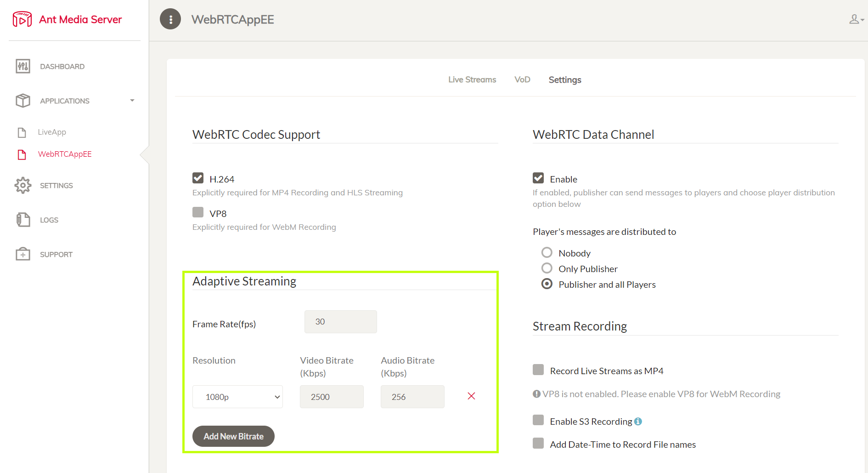Click the Applications box icon
The height and width of the screenshot is (473, 868).
[23, 101]
